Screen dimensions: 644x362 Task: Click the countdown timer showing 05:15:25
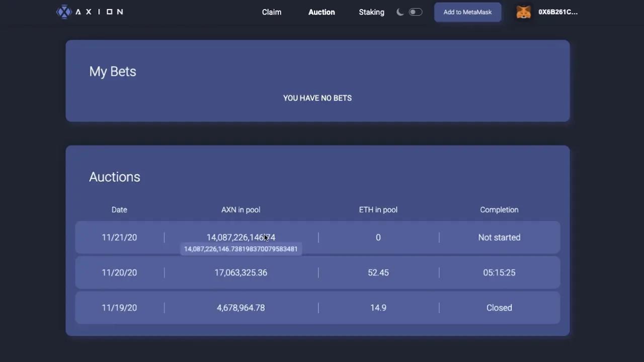click(x=499, y=273)
